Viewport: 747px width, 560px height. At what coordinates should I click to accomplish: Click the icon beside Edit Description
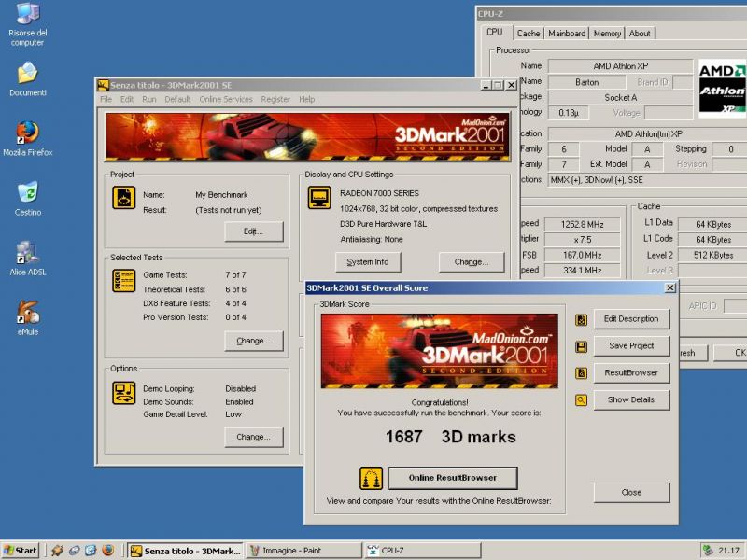pos(581,319)
